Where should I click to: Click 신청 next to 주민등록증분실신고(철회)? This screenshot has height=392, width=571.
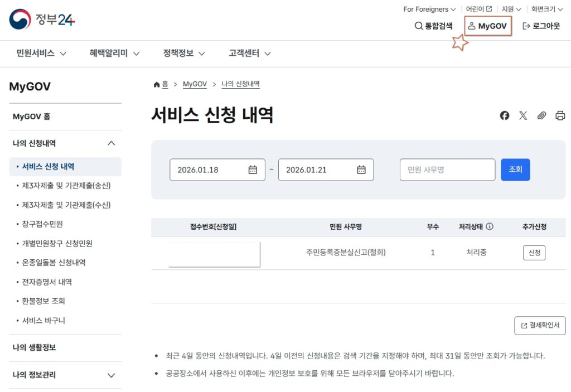[535, 253]
